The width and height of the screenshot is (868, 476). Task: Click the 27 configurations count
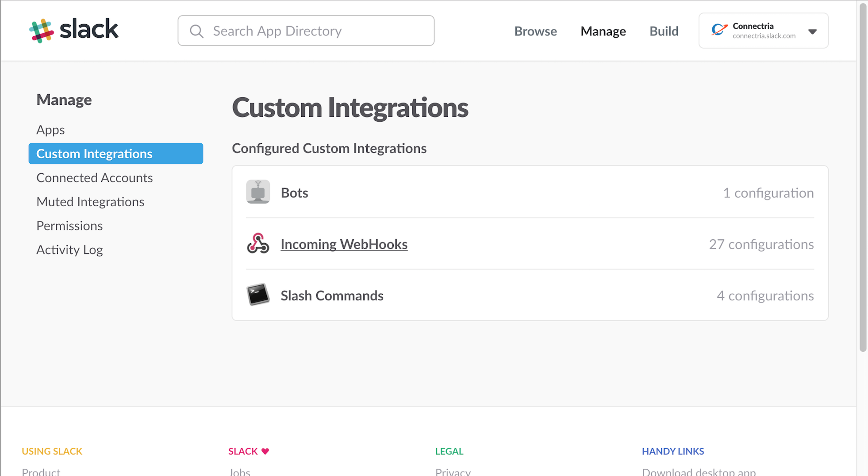761,244
